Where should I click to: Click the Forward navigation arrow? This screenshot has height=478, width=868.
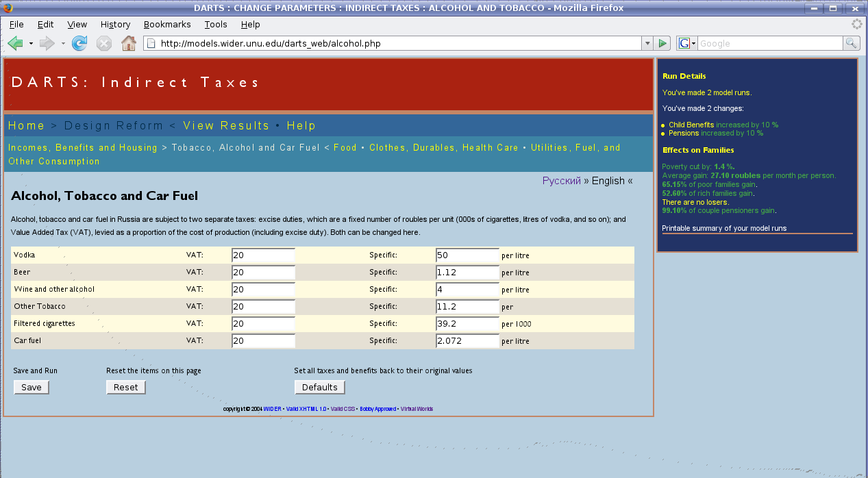click(47, 43)
